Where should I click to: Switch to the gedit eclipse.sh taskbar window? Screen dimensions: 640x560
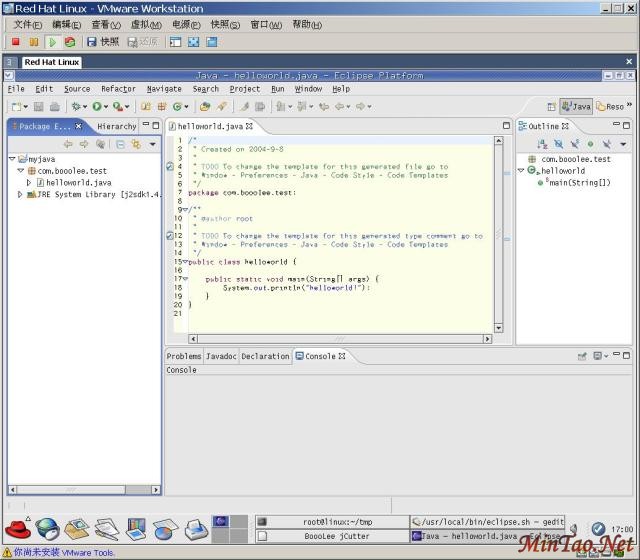(488, 522)
